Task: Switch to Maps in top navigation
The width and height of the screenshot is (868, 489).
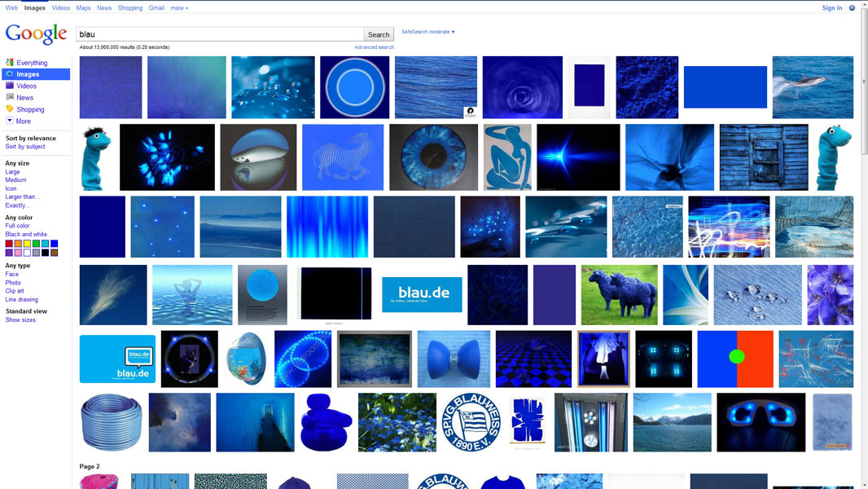Action: click(x=84, y=8)
